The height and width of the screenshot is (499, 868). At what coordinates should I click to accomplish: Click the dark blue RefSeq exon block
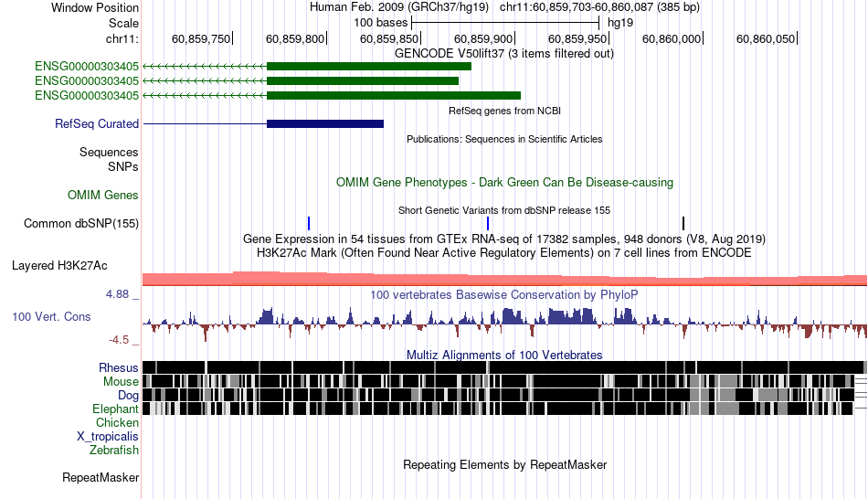click(325, 123)
